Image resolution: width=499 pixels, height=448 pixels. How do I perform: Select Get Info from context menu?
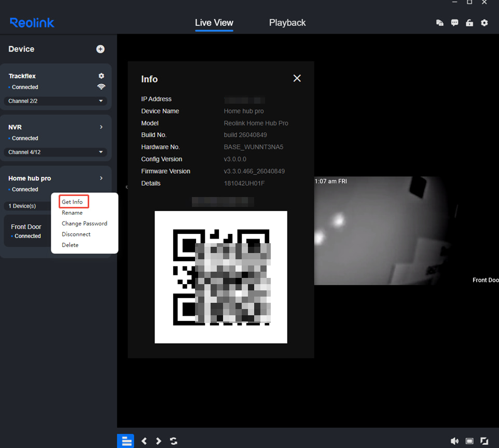(72, 202)
